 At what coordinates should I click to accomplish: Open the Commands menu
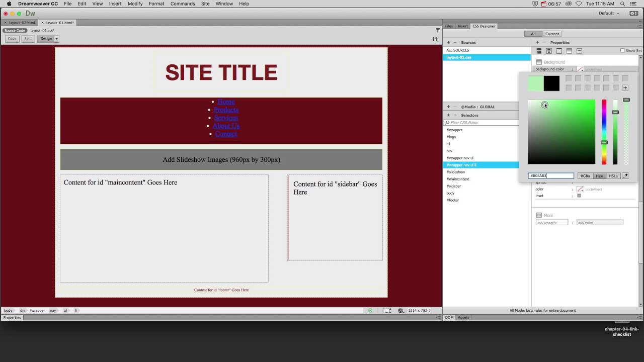(x=183, y=4)
